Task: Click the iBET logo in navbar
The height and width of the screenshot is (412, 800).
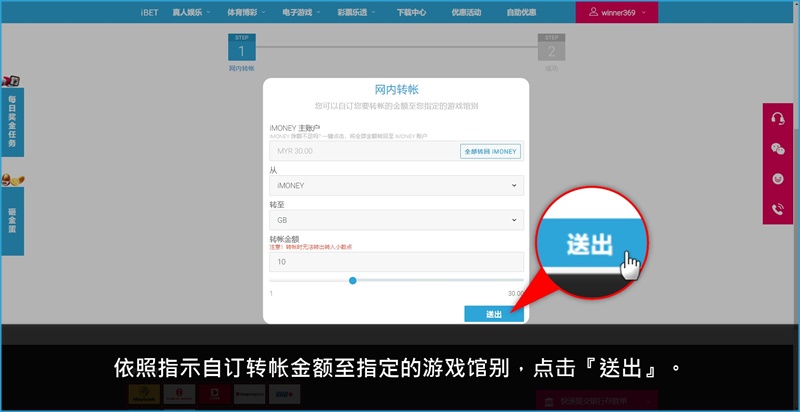Action: click(149, 12)
